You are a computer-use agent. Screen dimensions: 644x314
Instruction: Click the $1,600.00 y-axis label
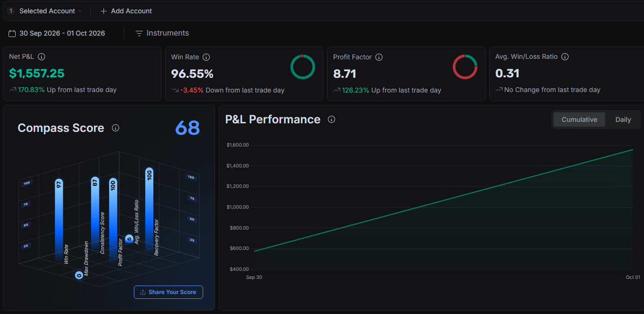click(x=238, y=145)
